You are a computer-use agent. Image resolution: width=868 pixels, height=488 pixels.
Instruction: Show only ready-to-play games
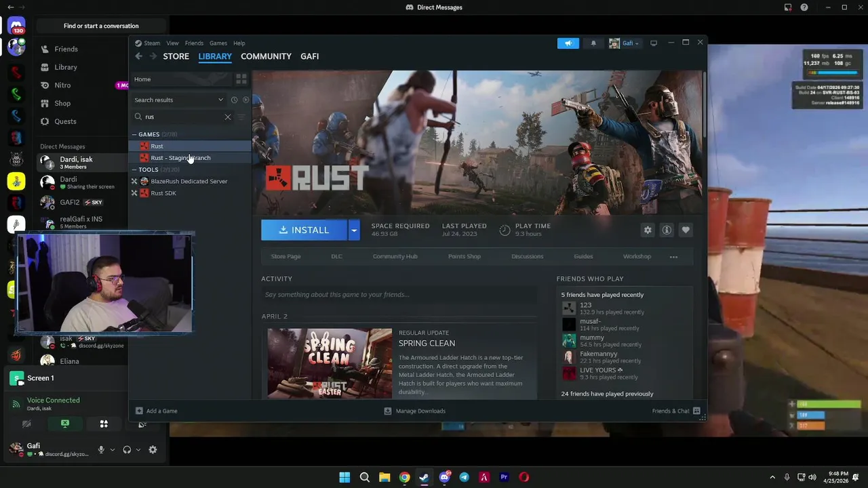coord(245,100)
